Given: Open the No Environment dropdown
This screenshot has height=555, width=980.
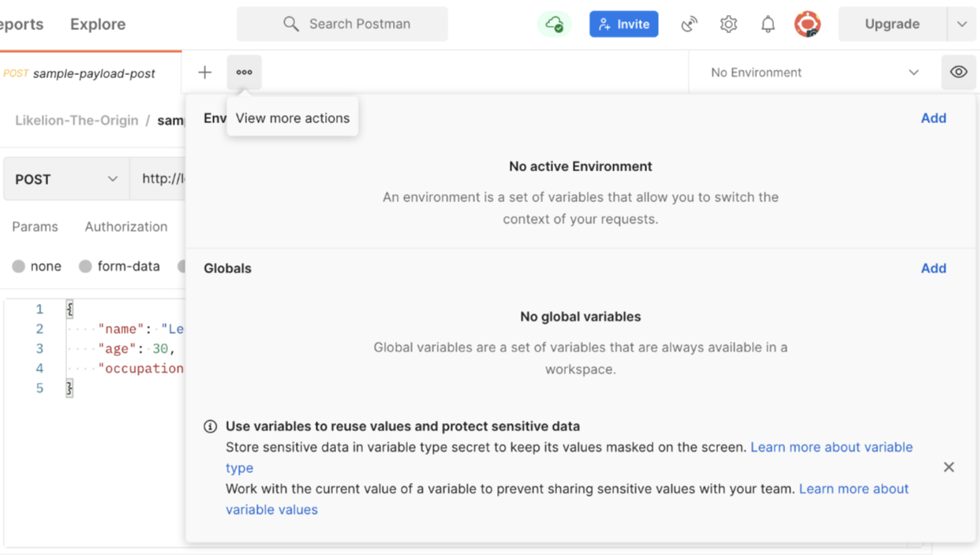Looking at the screenshot, I should (814, 72).
